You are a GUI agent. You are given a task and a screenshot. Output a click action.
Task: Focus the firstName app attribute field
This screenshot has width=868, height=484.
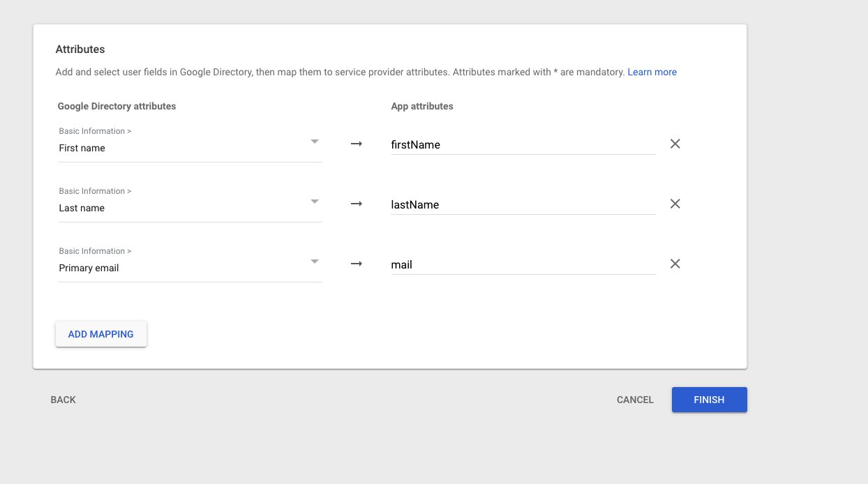(523, 145)
